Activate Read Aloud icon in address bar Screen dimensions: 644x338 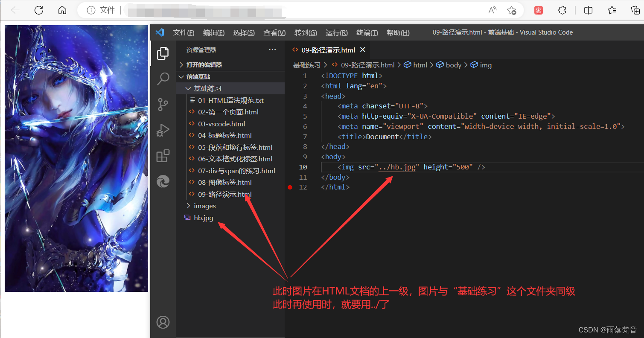pos(492,10)
